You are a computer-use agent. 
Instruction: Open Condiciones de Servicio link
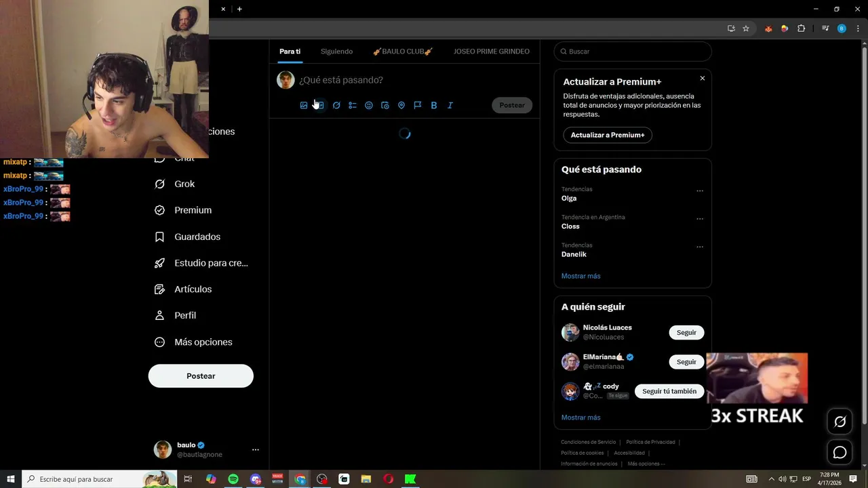pyautogui.click(x=589, y=442)
